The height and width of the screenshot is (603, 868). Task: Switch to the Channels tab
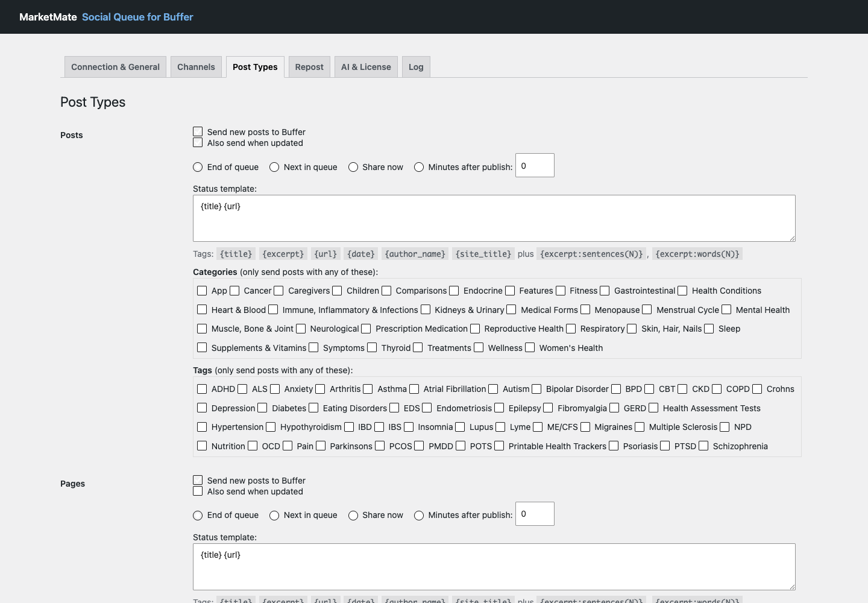tap(196, 67)
